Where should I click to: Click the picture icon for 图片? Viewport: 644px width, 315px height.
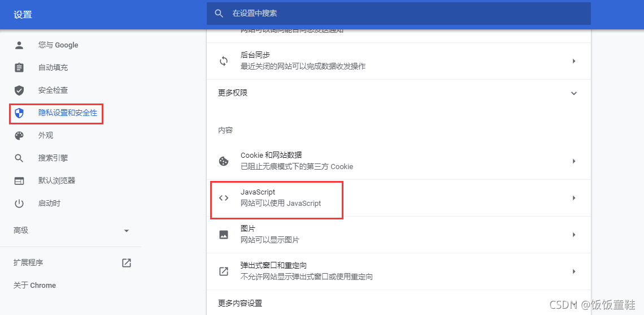pyautogui.click(x=224, y=235)
